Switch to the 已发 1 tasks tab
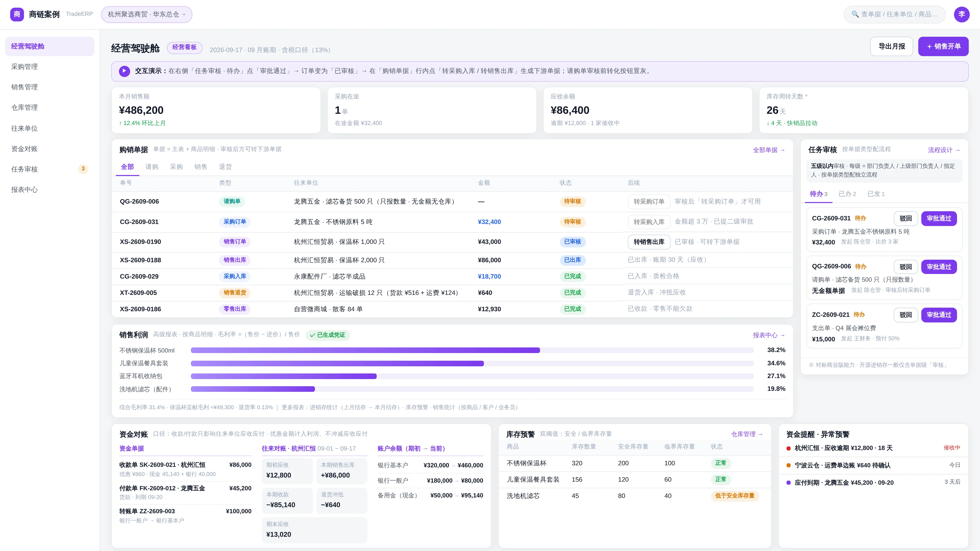Image resolution: width=980 pixels, height=551 pixels. click(x=876, y=194)
